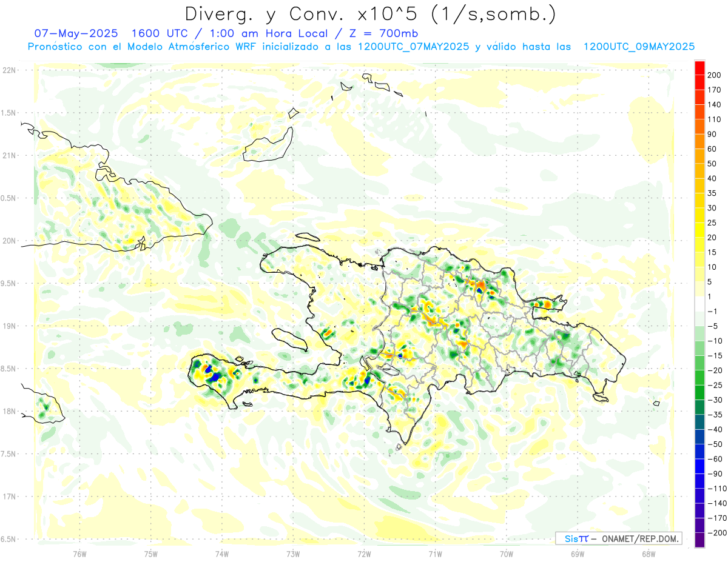Image resolution: width=728 pixels, height=562 pixels.
Task: Click the "18N" latitude label
Action: pyautogui.click(x=8, y=412)
